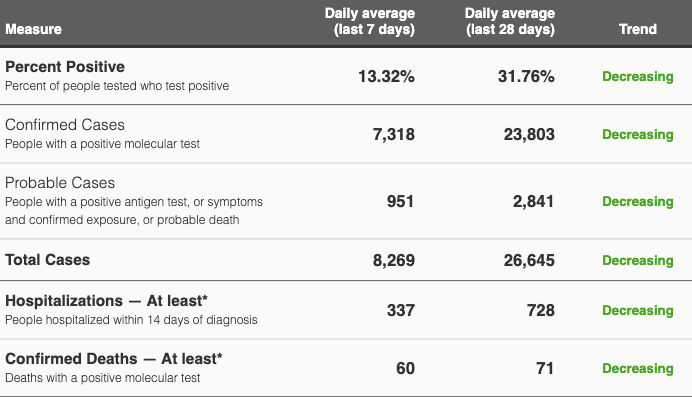Select the 951 probable cases value
692x397 pixels.
[400, 201]
